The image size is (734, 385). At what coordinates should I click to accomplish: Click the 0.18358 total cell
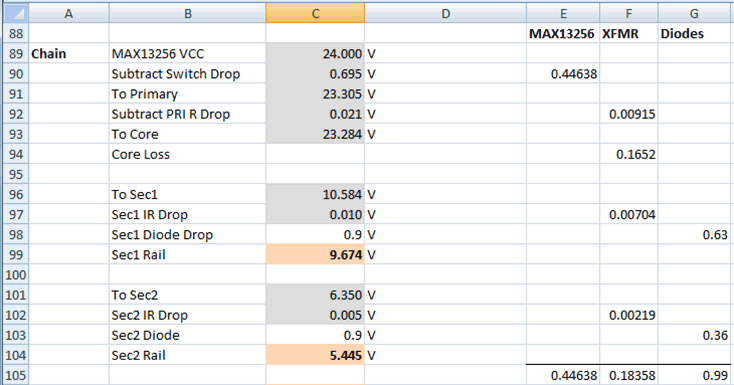tap(629, 375)
